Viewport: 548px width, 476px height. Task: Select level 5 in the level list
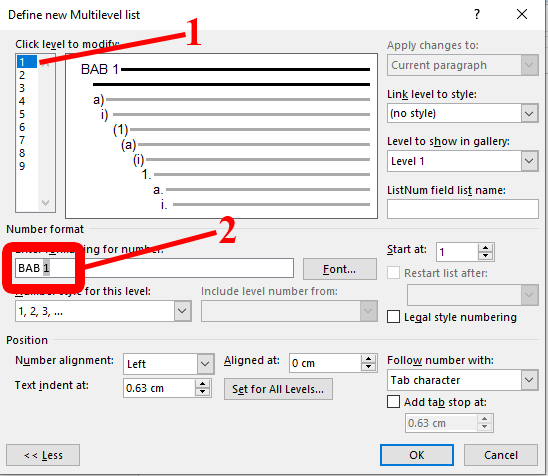[x=27, y=114]
